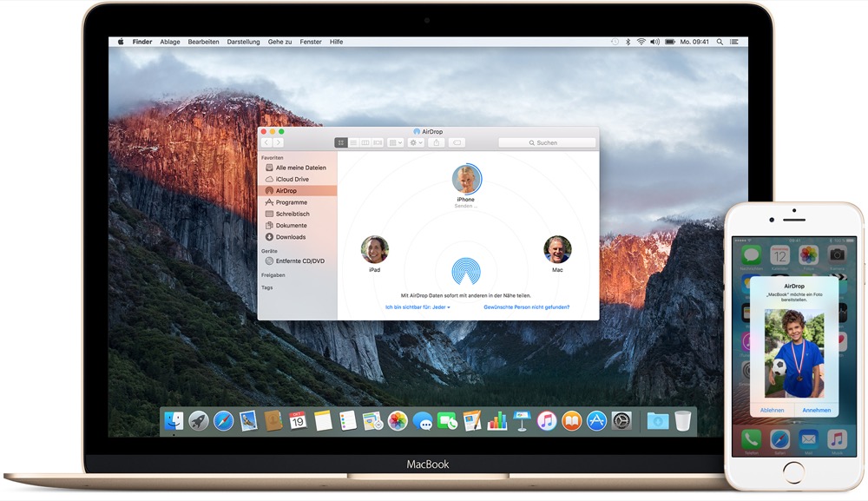Screen dimensions: 868x501
Task: Expand the arrange-by dropdown in Finder toolbar
Action: pyautogui.click(x=395, y=142)
